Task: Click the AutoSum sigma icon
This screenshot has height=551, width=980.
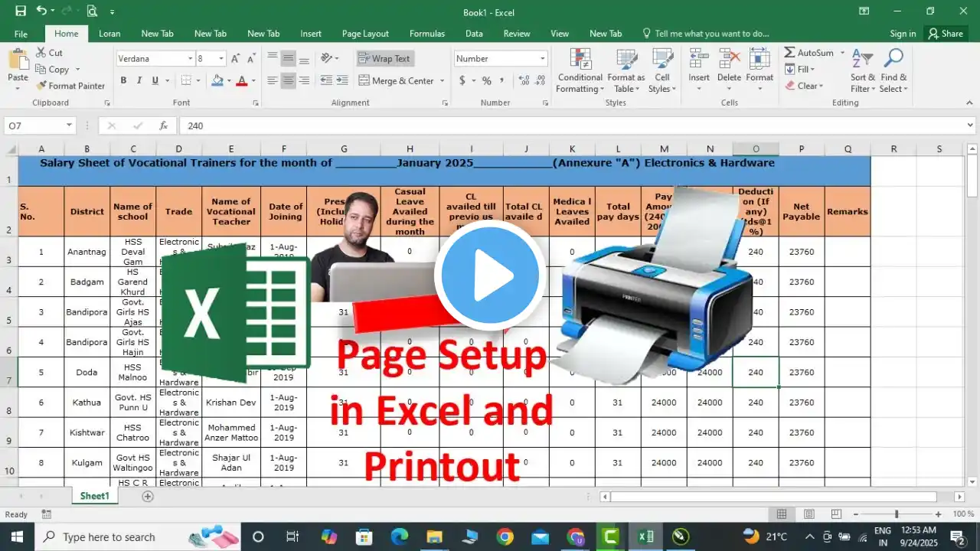Action: (789, 53)
